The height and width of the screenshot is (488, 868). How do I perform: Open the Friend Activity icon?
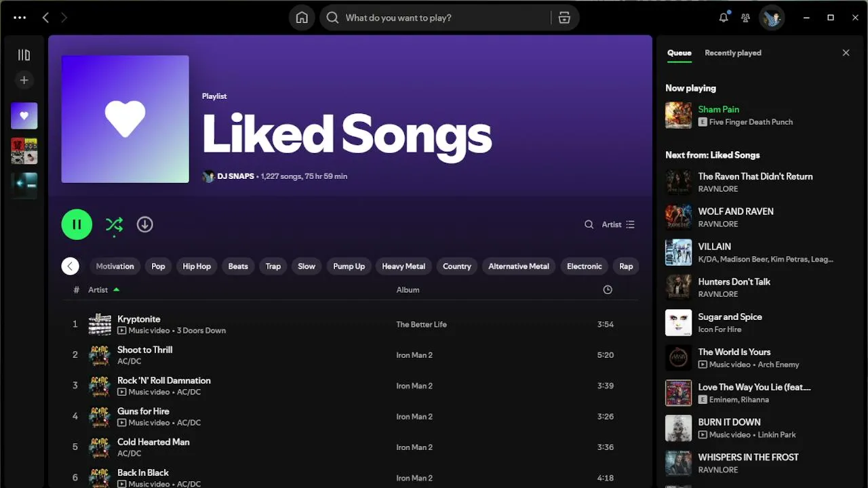(x=746, y=18)
